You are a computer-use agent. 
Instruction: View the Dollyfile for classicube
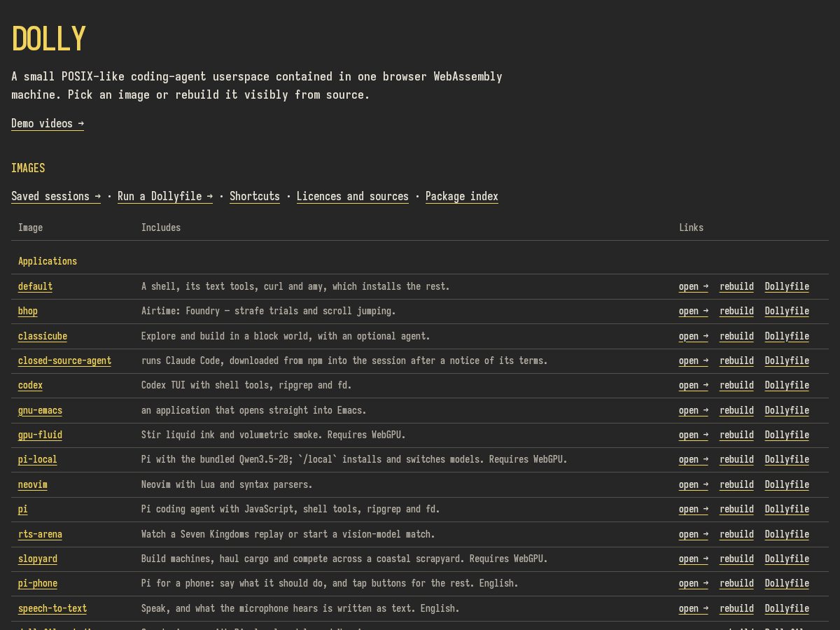787,336
